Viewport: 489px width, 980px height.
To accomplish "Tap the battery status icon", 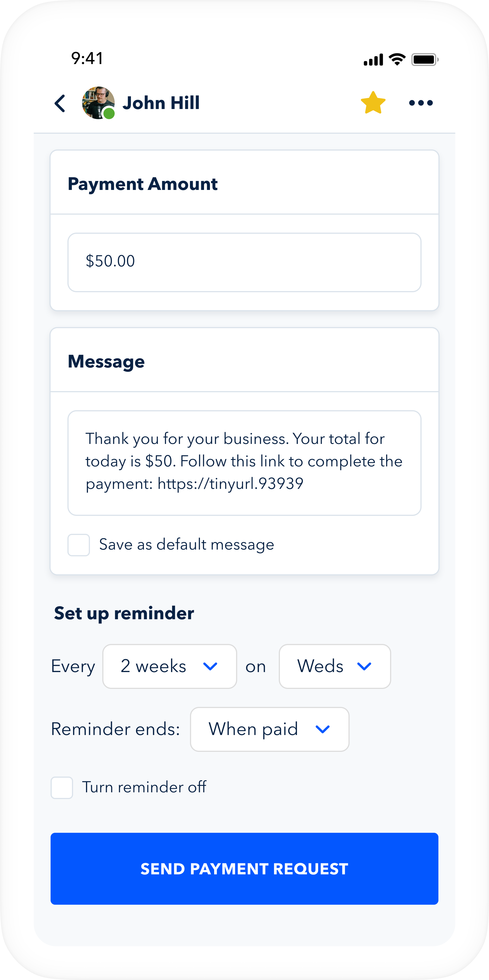I will click(x=425, y=59).
